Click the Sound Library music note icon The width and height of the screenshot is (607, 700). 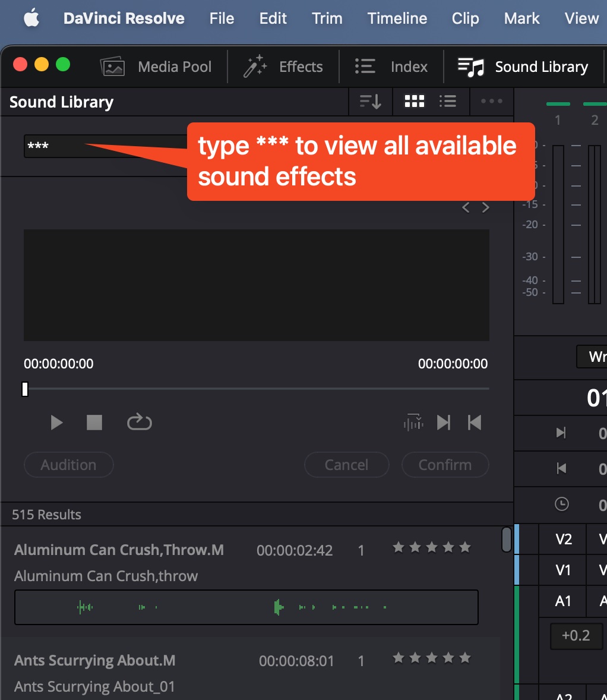[471, 67]
